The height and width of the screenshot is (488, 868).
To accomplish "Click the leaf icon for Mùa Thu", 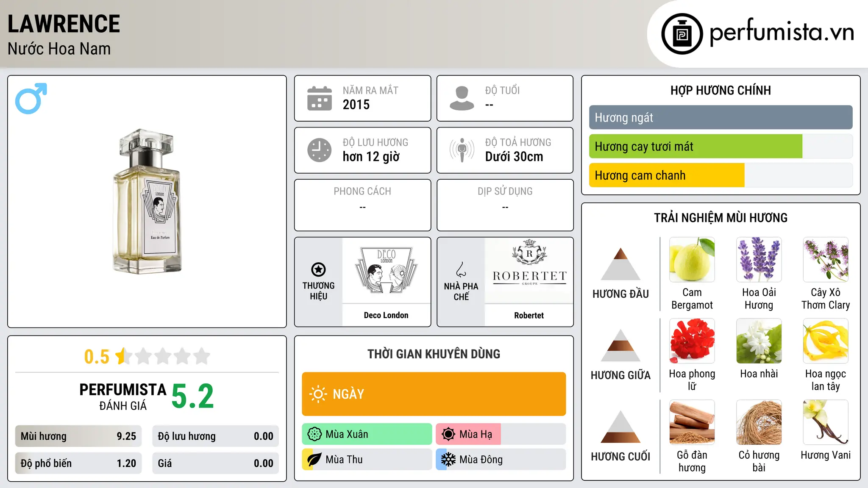I will [x=314, y=460].
